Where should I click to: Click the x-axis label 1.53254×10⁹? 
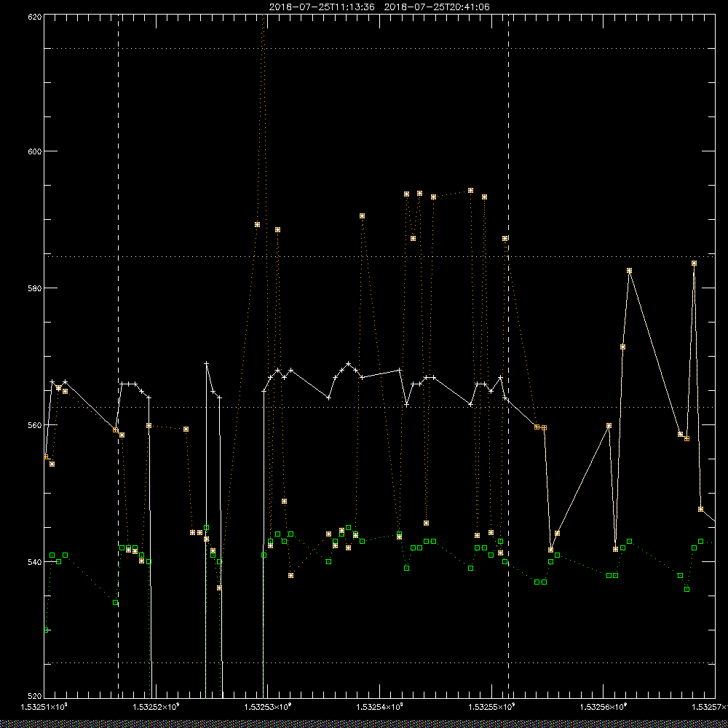point(380,707)
